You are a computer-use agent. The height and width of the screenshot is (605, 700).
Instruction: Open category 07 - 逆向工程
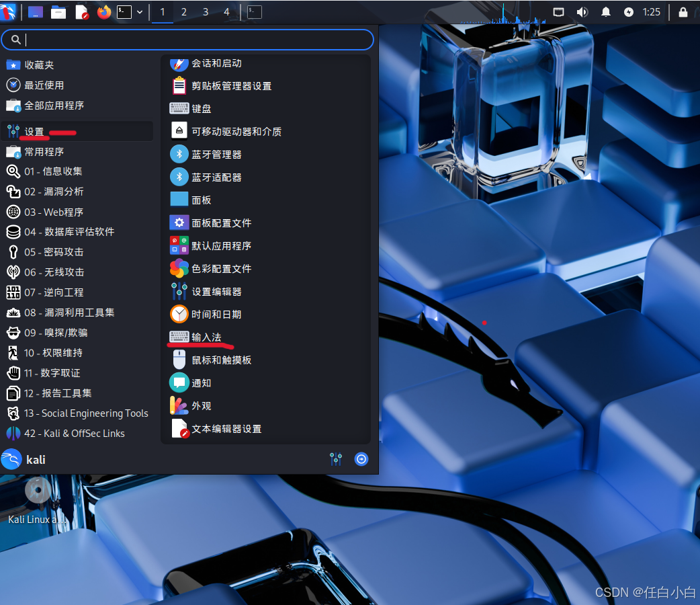coord(77,292)
